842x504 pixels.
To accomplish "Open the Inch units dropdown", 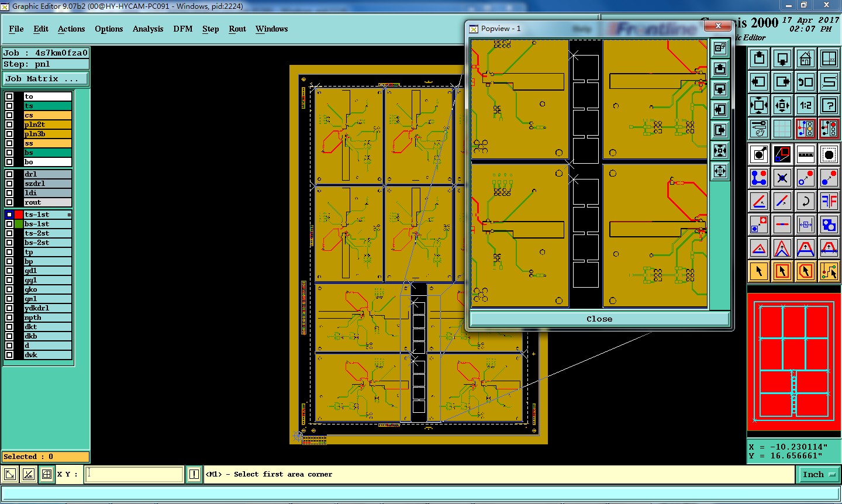I will click(x=818, y=474).
